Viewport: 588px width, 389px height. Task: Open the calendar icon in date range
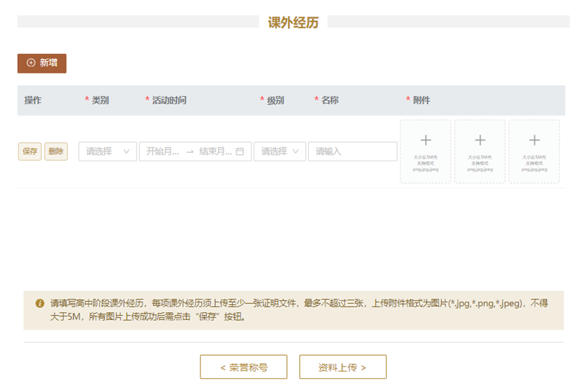240,152
